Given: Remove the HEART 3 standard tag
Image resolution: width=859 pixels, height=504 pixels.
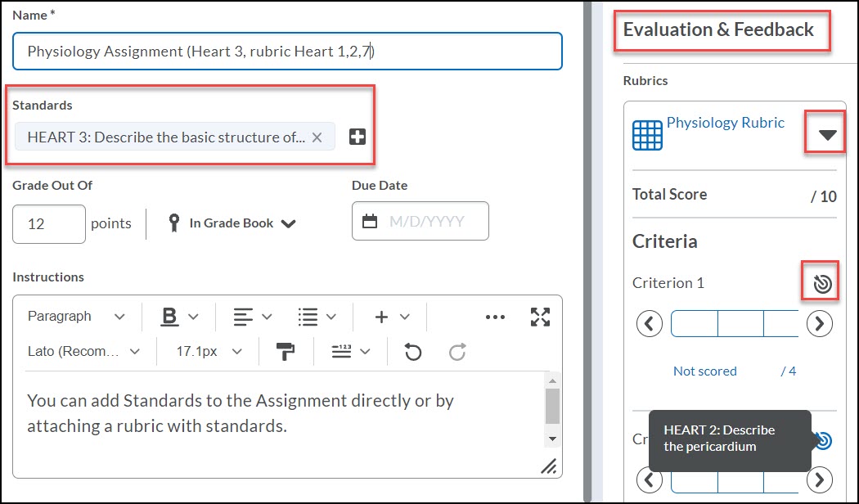Looking at the screenshot, I should tap(317, 137).
